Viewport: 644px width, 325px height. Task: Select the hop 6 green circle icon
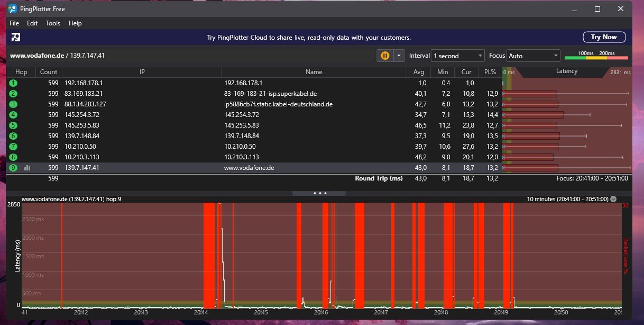coord(13,136)
